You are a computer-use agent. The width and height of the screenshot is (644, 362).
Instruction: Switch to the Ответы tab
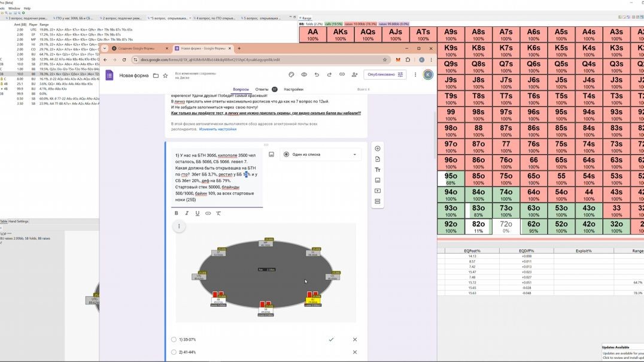coord(262,89)
